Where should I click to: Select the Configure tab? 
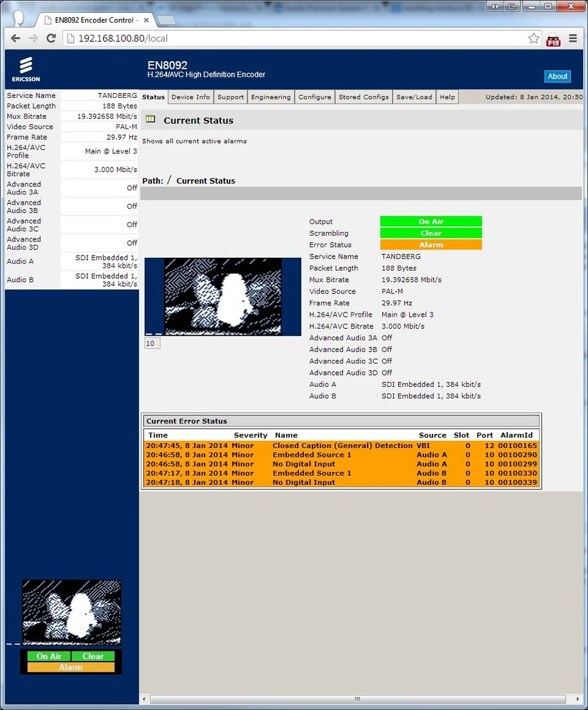coord(315,97)
